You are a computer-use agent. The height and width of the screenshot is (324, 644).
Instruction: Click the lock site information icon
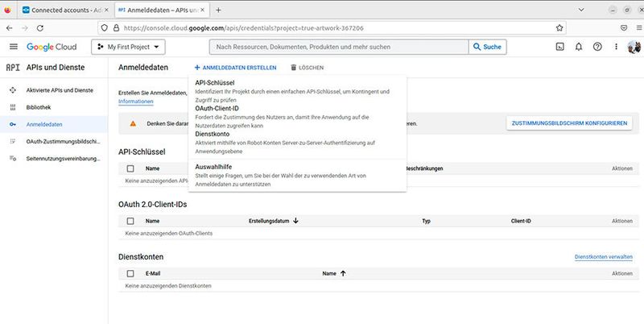(116, 28)
